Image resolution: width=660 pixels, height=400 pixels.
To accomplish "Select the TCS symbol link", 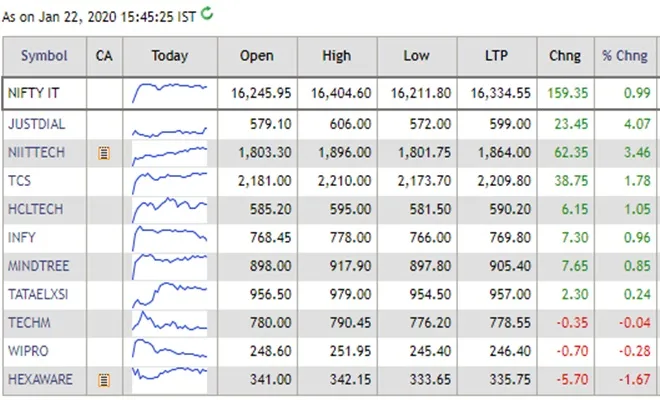I will (20, 182).
